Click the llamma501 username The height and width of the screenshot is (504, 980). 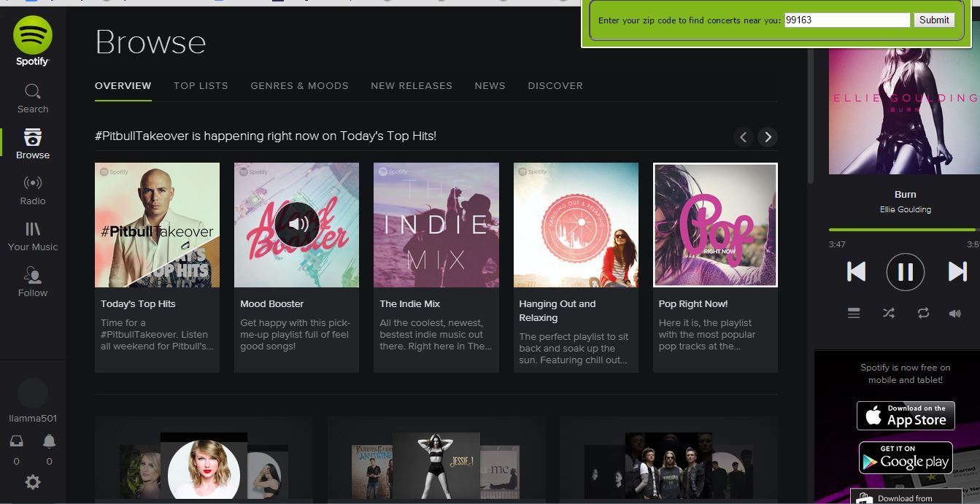coord(33,419)
